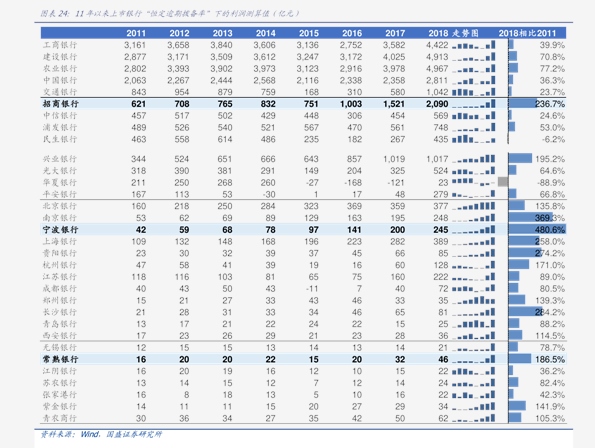Image resolution: width=595 pixels, height=448 pixels.
Task: Click the 常熟银行 trend sparkline
Action: tap(474, 359)
